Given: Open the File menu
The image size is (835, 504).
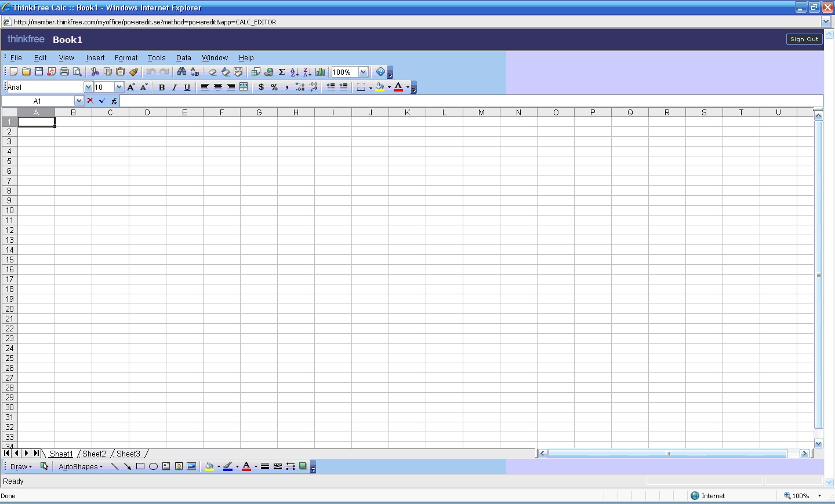Looking at the screenshot, I should pos(16,58).
